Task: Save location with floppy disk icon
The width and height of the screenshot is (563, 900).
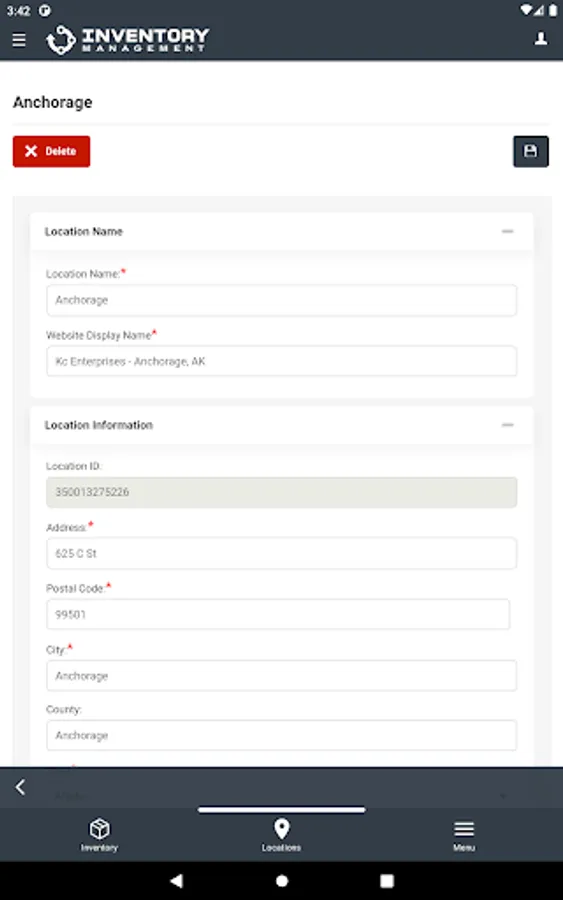Action: [x=530, y=151]
